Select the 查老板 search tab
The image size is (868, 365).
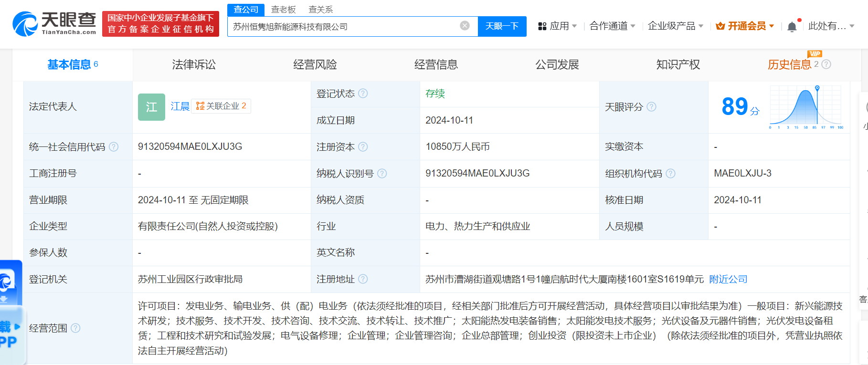(284, 10)
